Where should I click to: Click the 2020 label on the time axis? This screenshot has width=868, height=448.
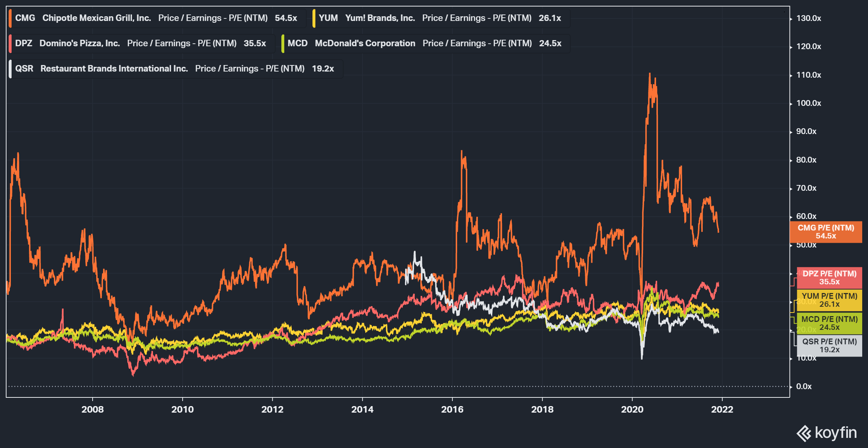633,409
